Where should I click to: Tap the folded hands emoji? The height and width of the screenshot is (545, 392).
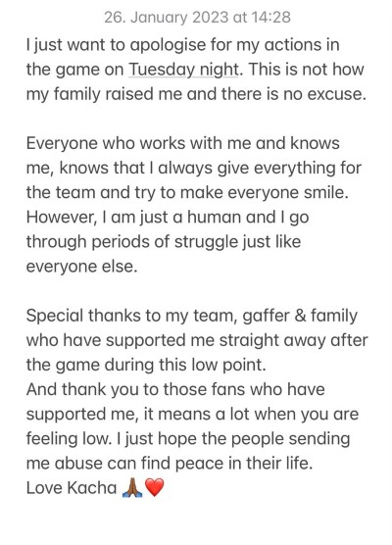132,487
